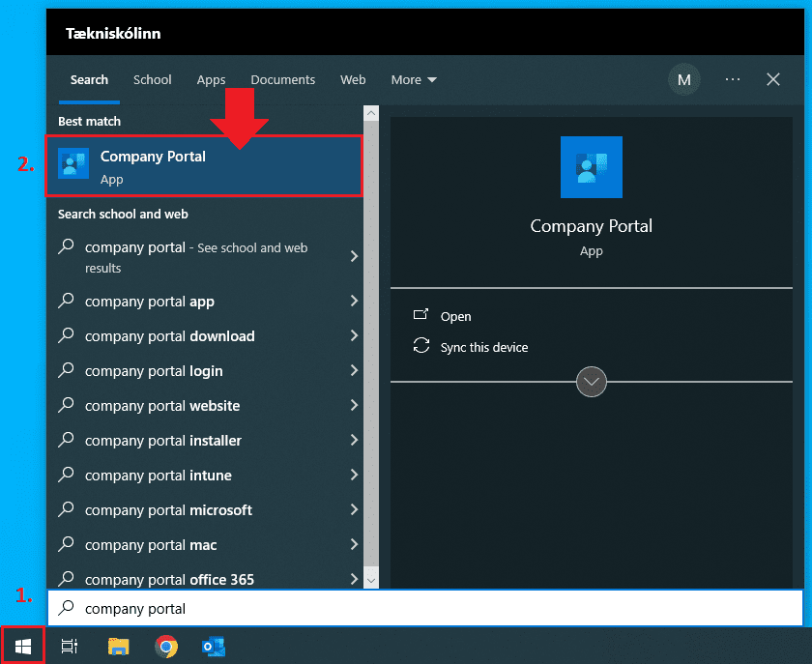
Task: Switch to the Apps search tab
Action: [211, 80]
